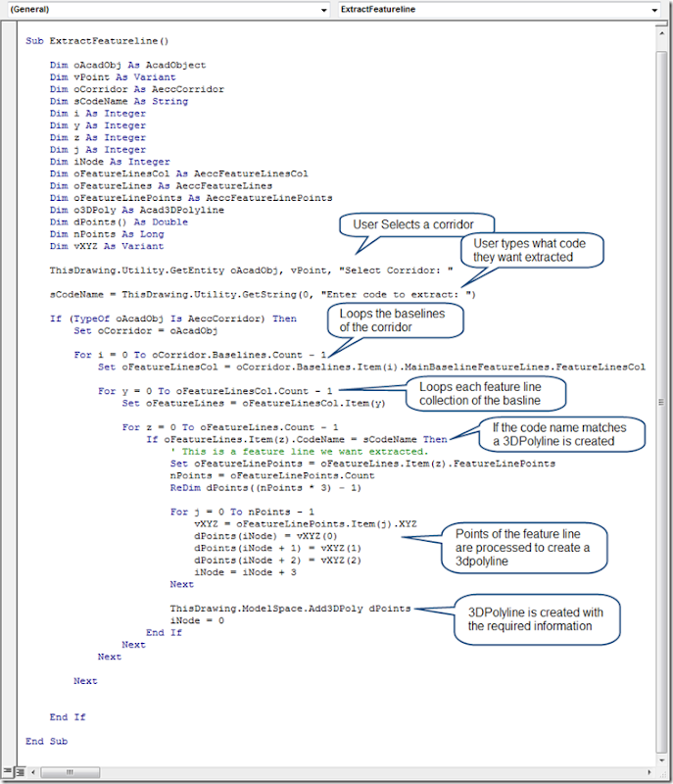
Task: Click 'For y = 0 To oFeatureLinesCol.Count' line
Action: 215,391
